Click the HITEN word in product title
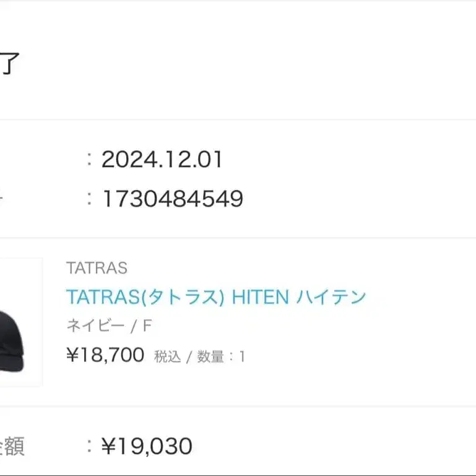476x476 pixels. point(260,297)
